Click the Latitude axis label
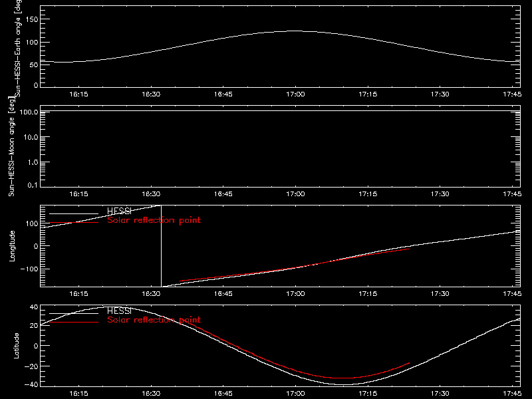532x399 pixels. tap(16, 346)
